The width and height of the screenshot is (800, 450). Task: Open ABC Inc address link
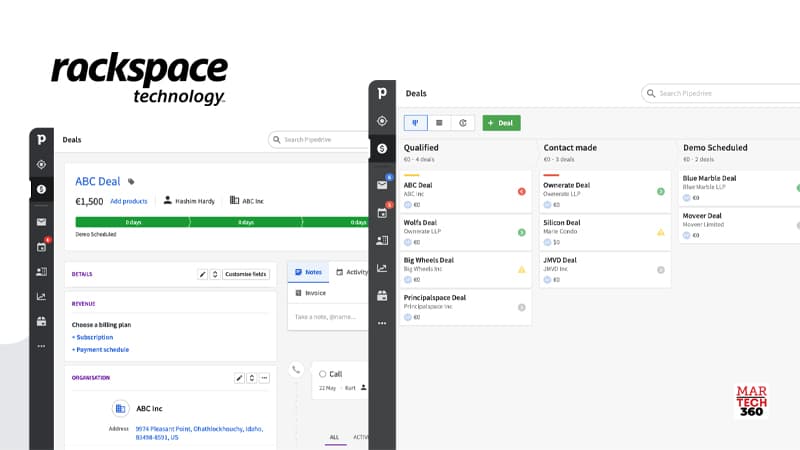199,433
